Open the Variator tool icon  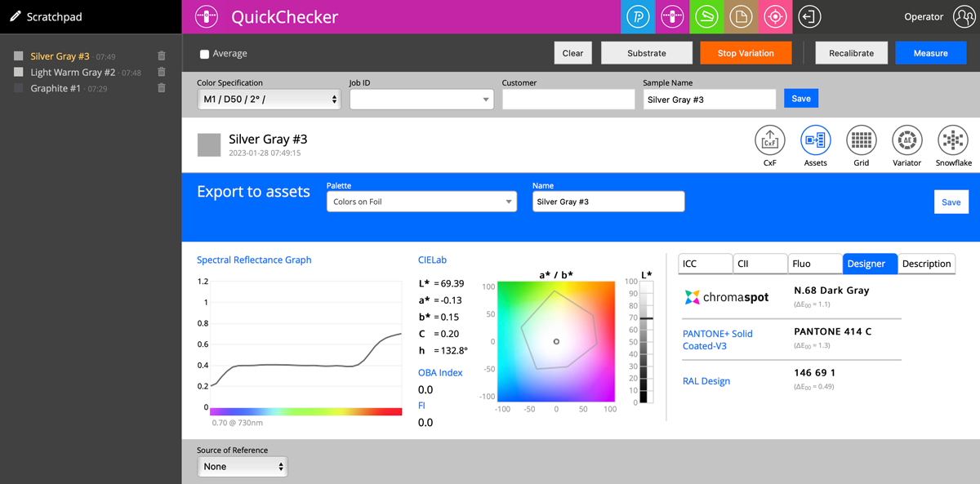point(906,140)
